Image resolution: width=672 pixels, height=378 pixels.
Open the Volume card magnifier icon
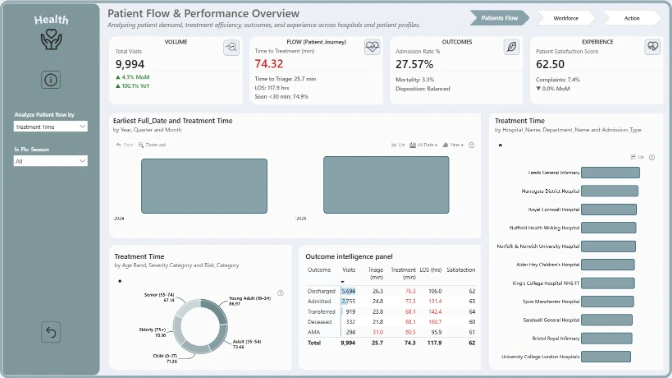pyautogui.click(x=231, y=48)
